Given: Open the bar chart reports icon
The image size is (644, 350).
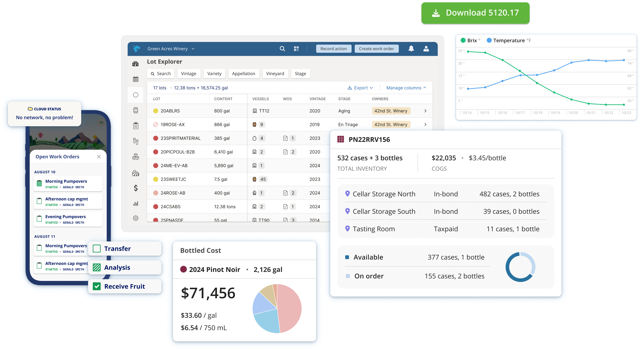Looking at the screenshot, I should (135, 204).
